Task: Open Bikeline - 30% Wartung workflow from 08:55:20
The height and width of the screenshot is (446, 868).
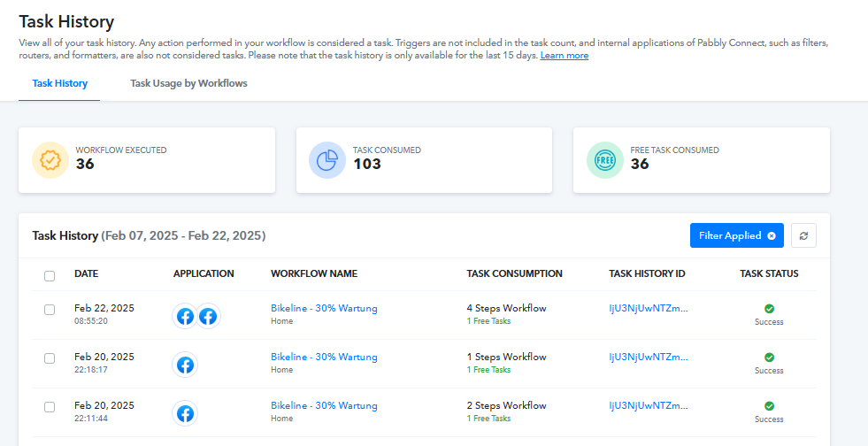Action: pos(324,308)
